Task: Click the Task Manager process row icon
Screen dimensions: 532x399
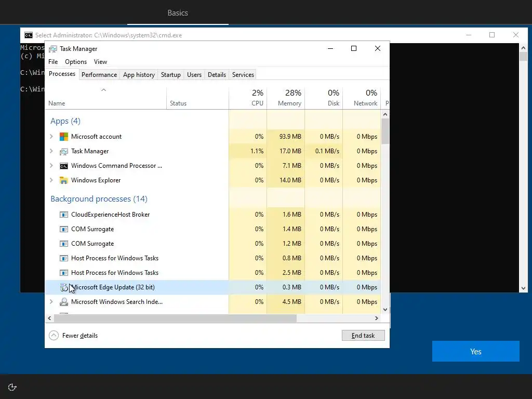Action: click(64, 151)
